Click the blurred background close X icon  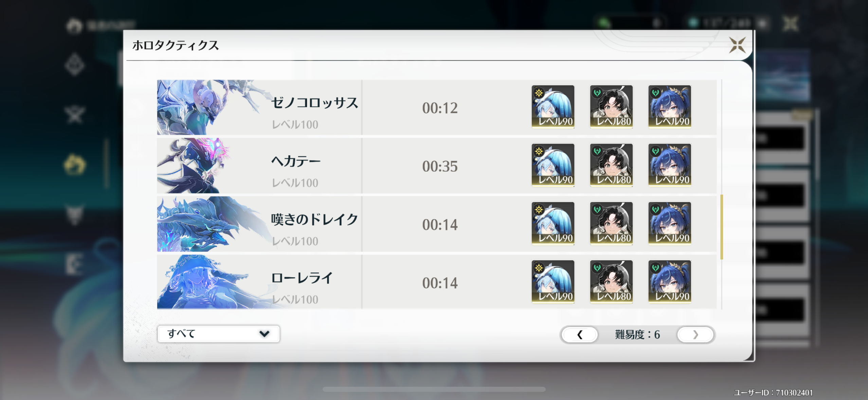coord(791,24)
